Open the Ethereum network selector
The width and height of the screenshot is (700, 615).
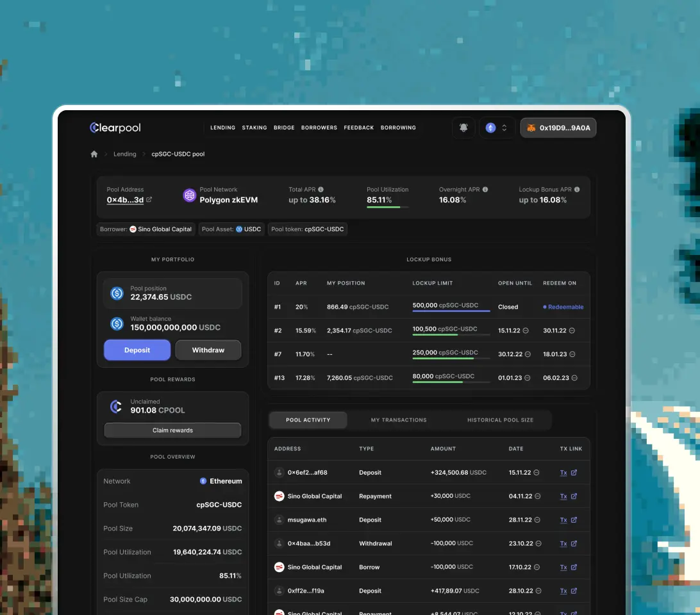(x=497, y=127)
